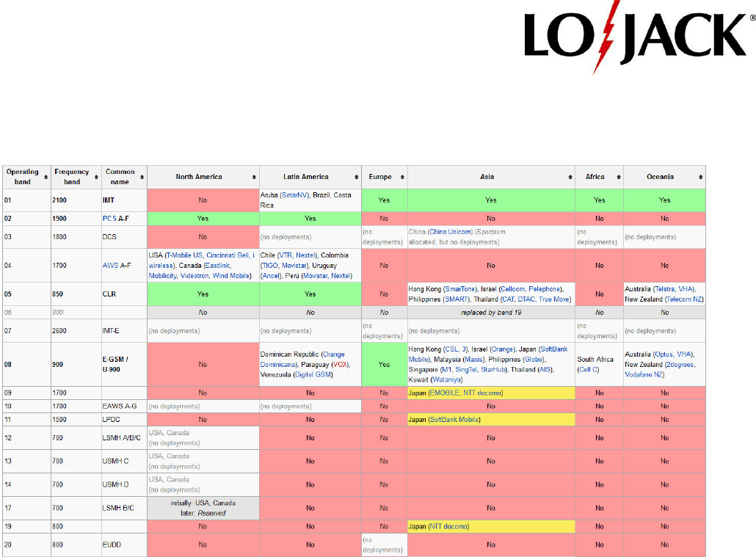The image size is (756, 557).
Task: Open SoftBank Mobile link in band 11
Action: click(x=454, y=420)
